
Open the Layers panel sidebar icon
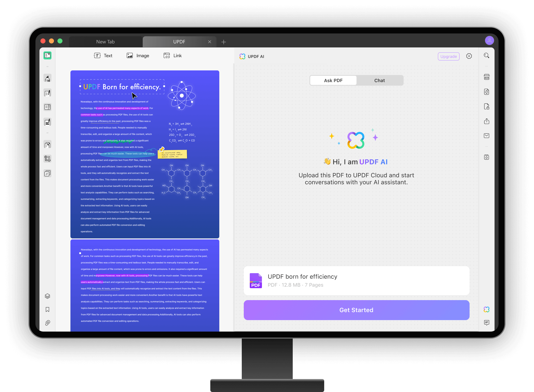click(47, 296)
